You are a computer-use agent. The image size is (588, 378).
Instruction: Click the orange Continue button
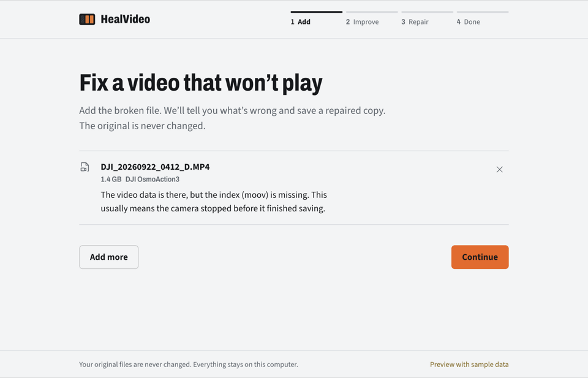pos(480,257)
